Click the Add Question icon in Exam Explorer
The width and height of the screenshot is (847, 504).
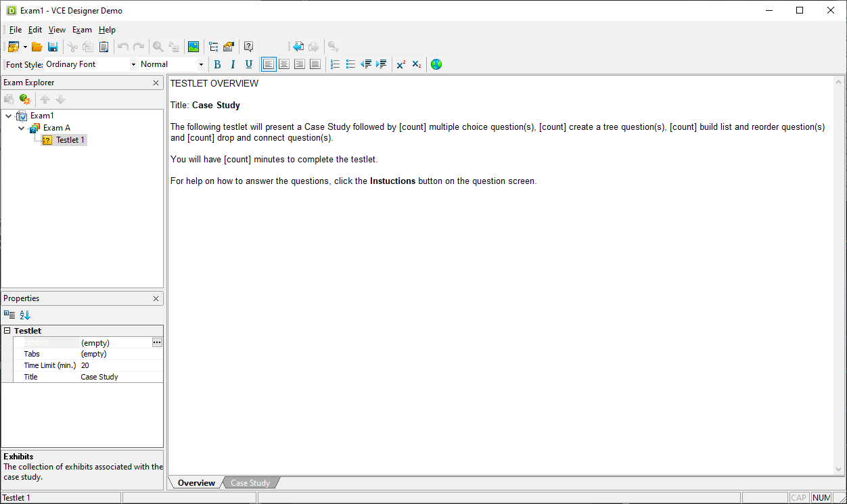point(25,99)
